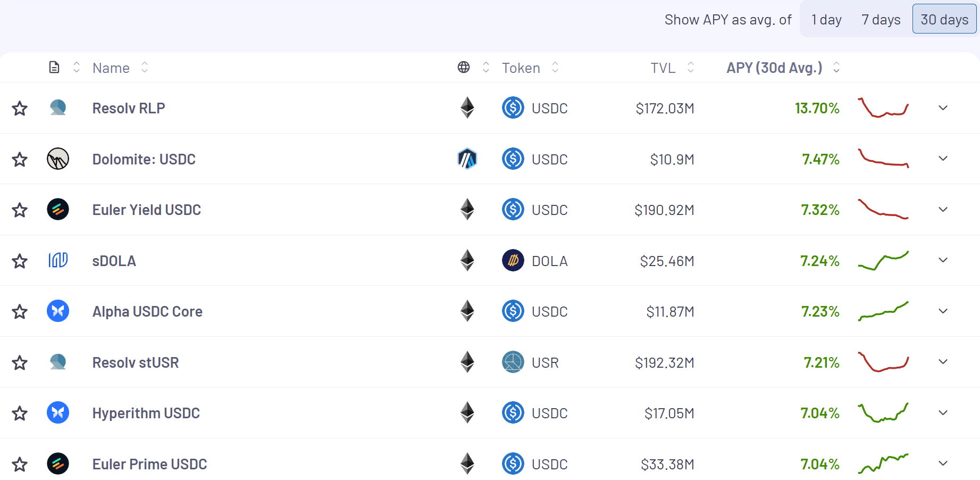The image size is (980, 480).
Task: Expand the Resolv RLP row details
Action: tap(943, 108)
